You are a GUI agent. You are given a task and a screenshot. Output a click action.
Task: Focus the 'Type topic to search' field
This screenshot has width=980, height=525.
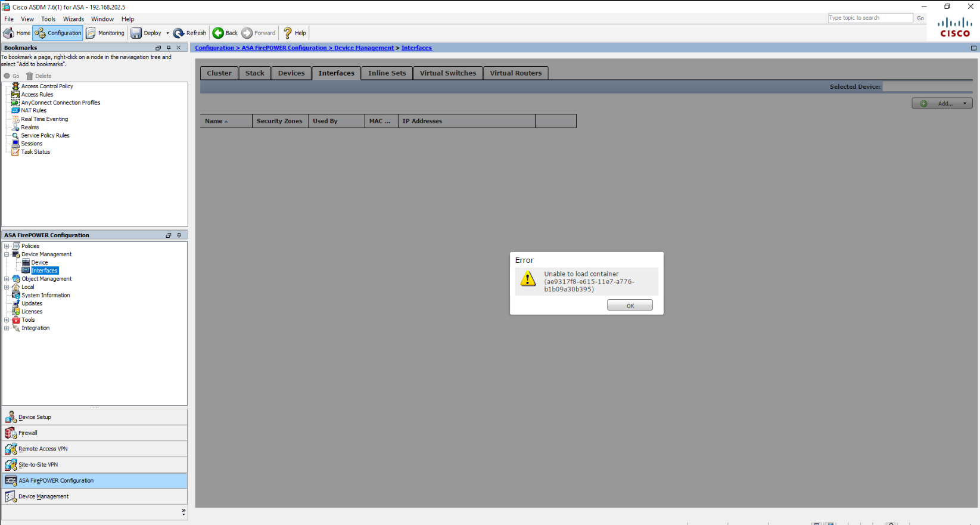pyautogui.click(x=870, y=18)
